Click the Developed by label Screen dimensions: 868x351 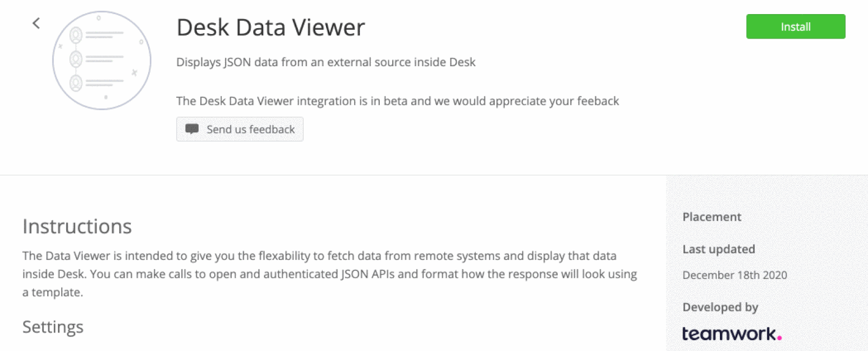click(720, 307)
